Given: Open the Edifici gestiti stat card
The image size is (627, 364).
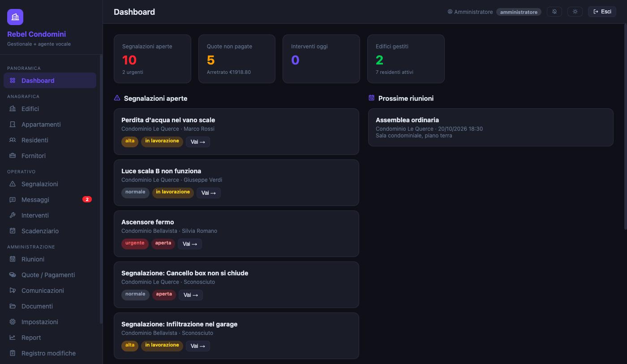Looking at the screenshot, I should 406,59.
